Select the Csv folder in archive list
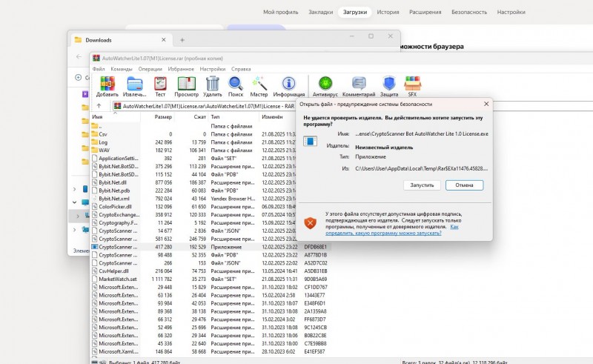The image size is (593, 364). tap(103, 133)
